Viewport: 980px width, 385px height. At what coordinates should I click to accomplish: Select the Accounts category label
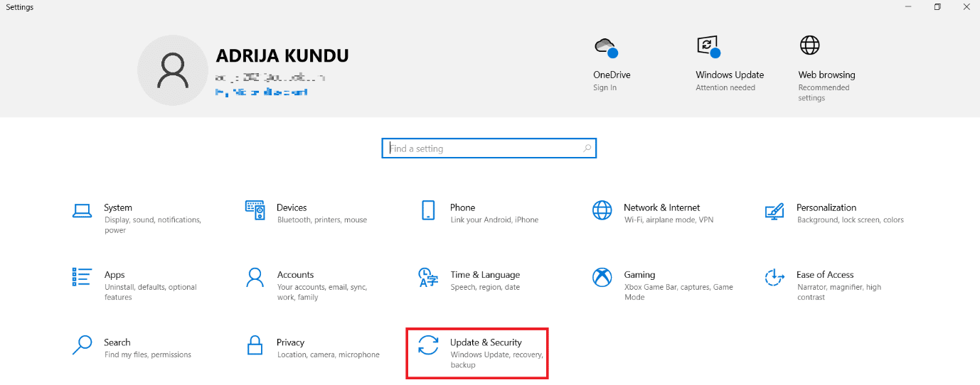pos(296,275)
